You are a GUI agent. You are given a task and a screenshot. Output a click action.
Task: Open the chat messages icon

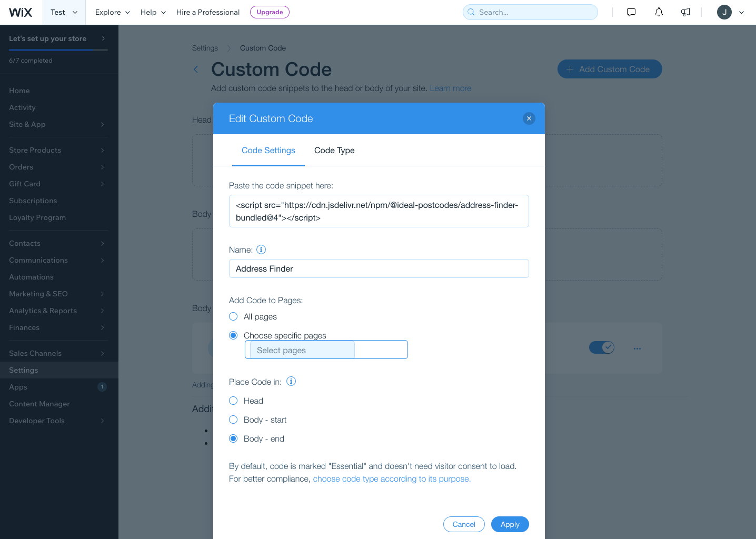(x=631, y=12)
